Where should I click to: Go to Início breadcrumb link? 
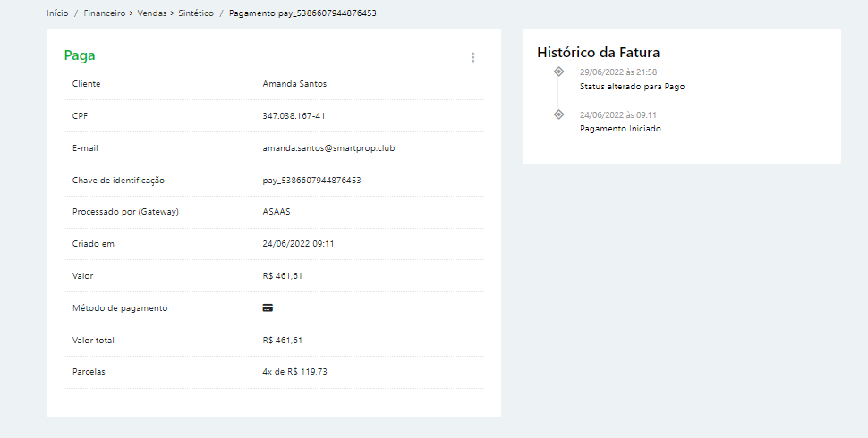tap(57, 13)
